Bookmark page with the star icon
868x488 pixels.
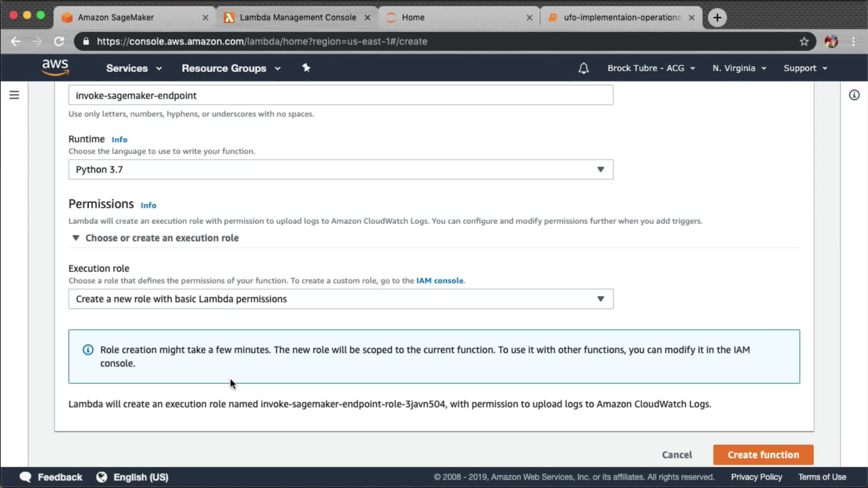tap(804, 42)
